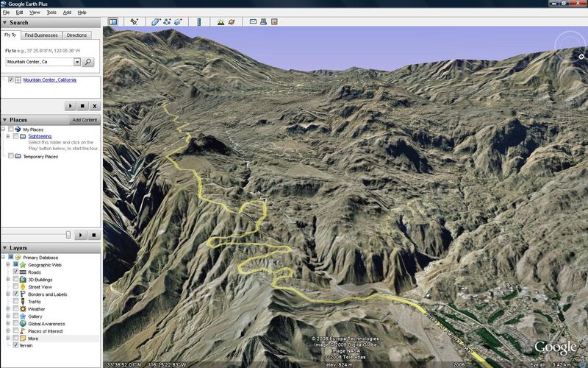
Task: Clear search results with X button
Action: pyautogui.click(x=95, y=106)
